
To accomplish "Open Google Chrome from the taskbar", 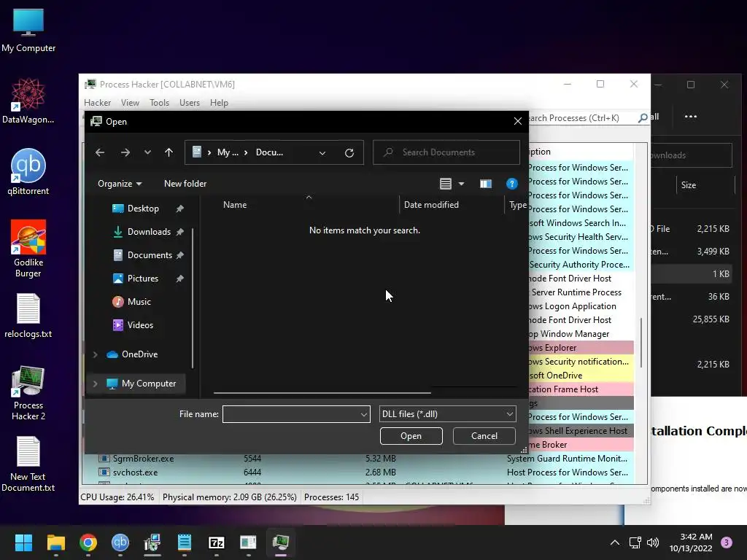I will (x=88, y=542).
